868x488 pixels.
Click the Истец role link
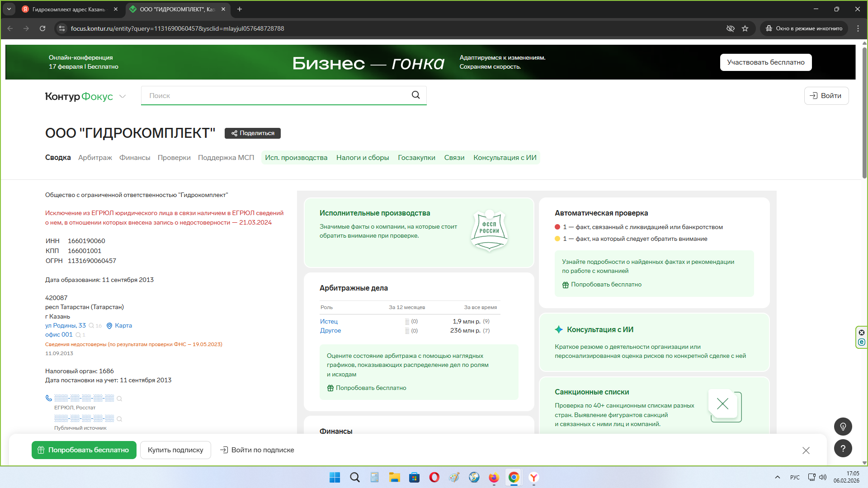coord(329,321)
